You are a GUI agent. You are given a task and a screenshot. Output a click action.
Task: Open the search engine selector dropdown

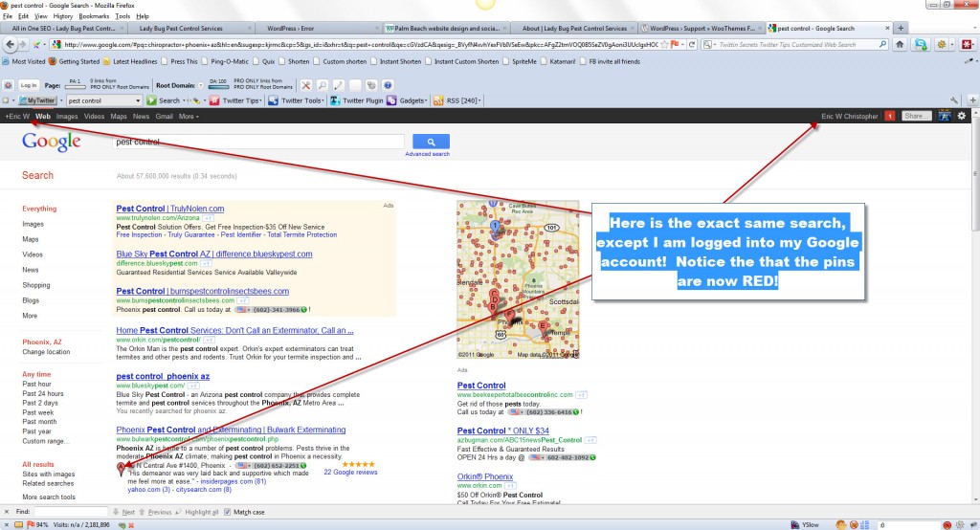point(709,44)
